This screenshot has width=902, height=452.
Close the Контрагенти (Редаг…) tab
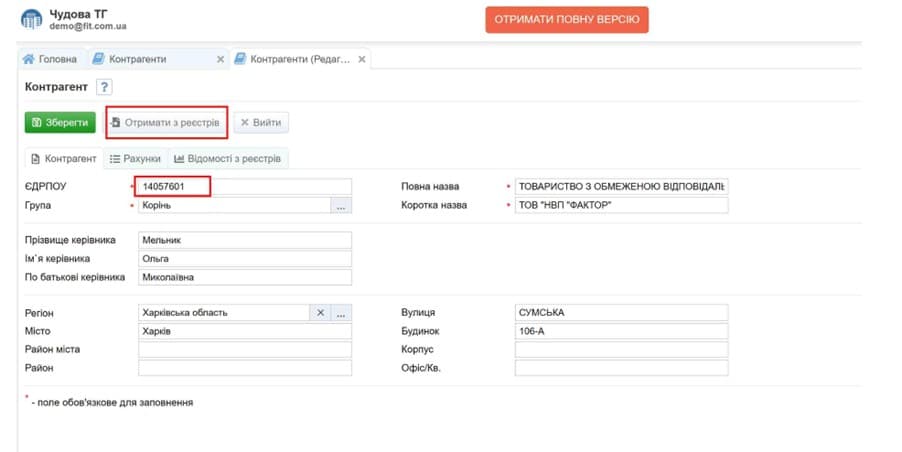tap(362, 59)
